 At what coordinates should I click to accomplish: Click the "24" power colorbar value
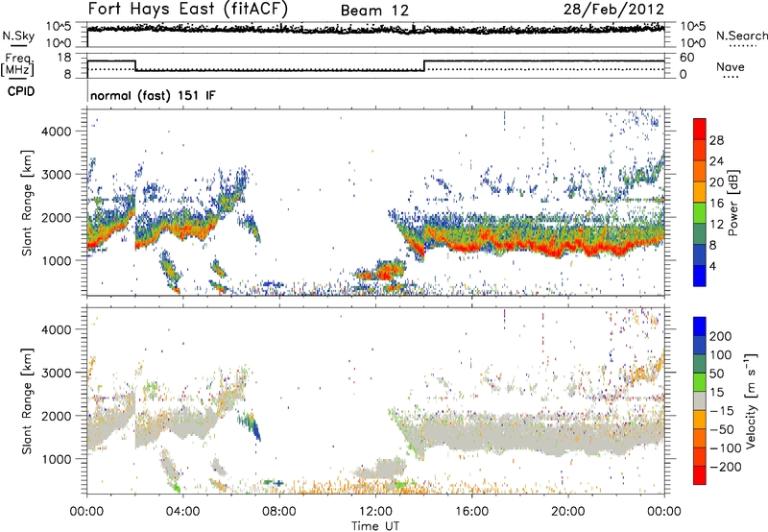point(716,161)
